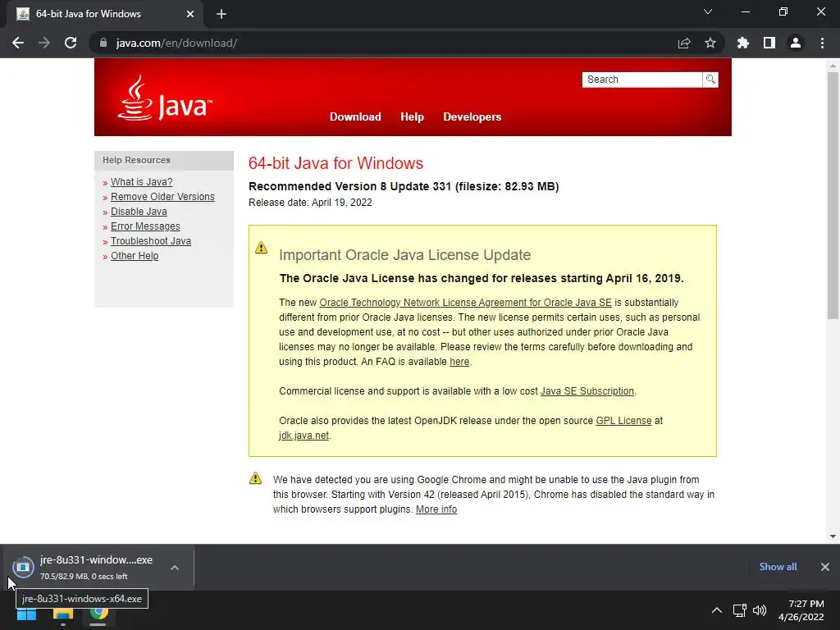Open the tab search chevron in title bar

pyautogui.click(x=708, y=11)
